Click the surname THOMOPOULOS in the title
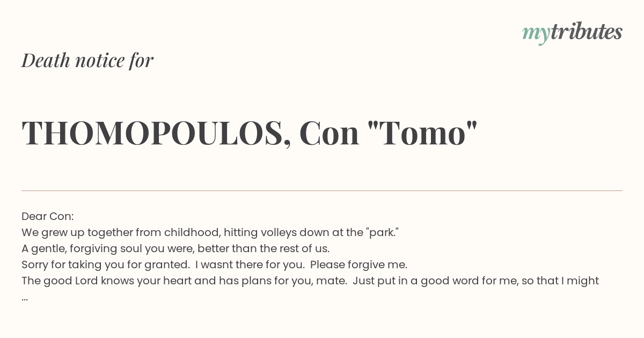The image size is (644, 338). 152,133
